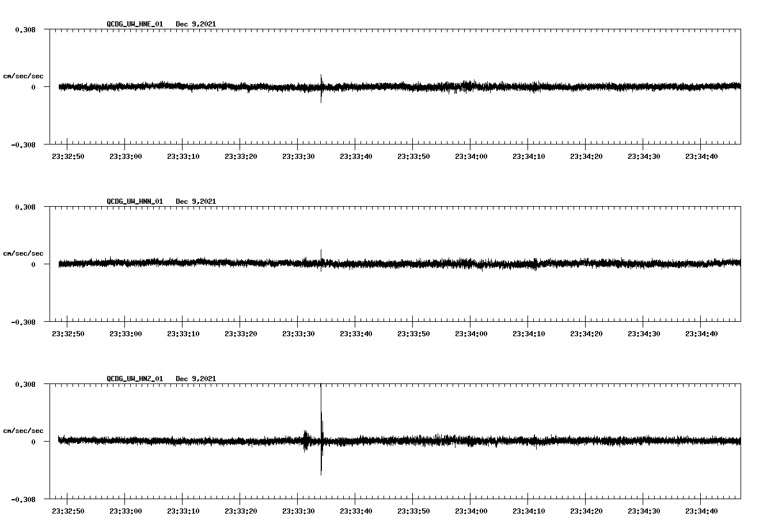Click the 23:33:20 time label under HNZ plot
Screen dimensions: 782x532
click(241, 511)
